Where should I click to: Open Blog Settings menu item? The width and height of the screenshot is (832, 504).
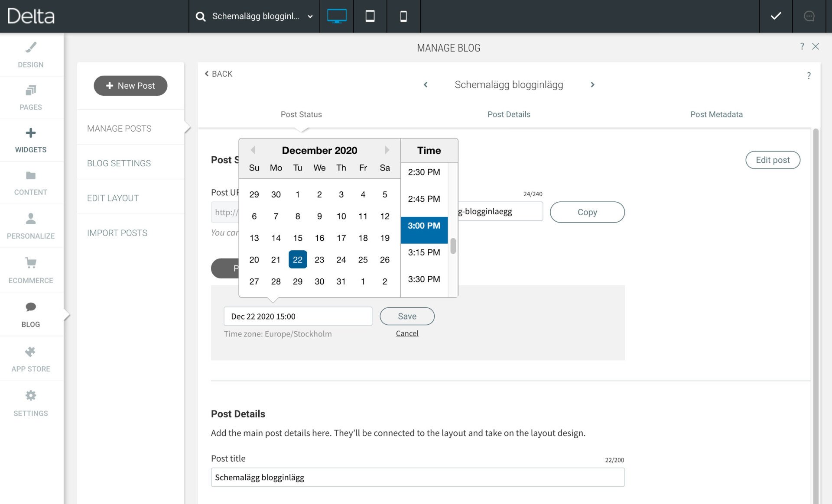click(119, 163)
